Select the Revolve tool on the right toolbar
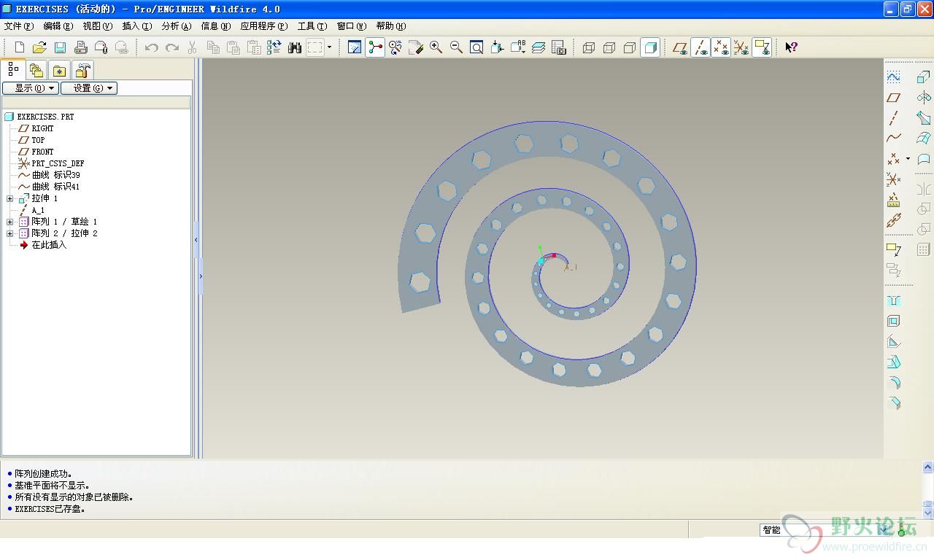 924,97
